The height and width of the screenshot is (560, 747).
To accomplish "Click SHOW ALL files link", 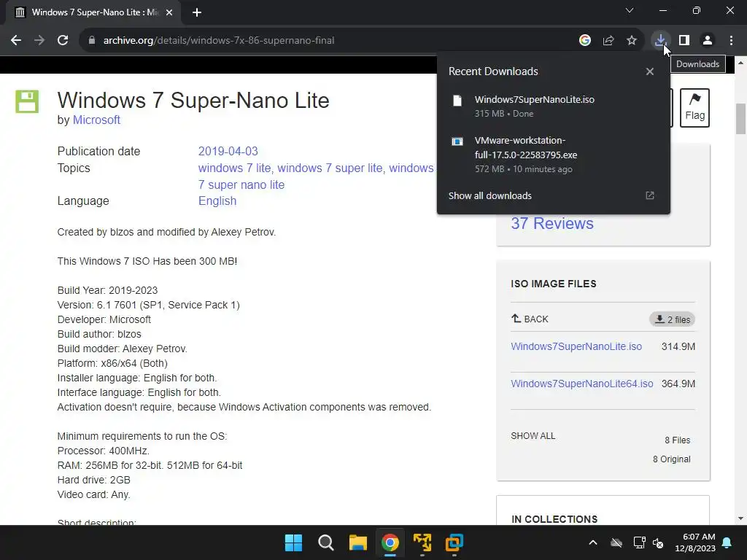I will tap(533, 436).
